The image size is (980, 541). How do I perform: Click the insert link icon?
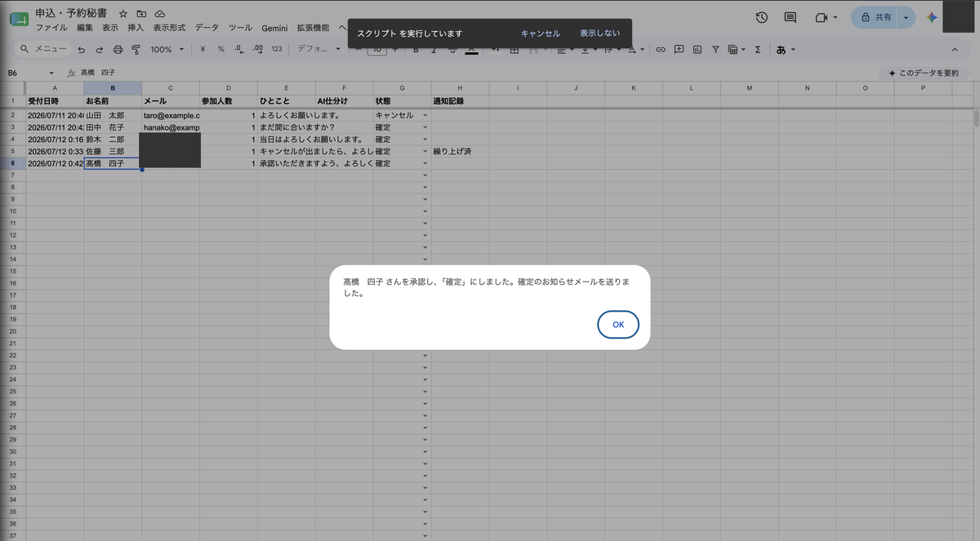click(x=661, y=49)
